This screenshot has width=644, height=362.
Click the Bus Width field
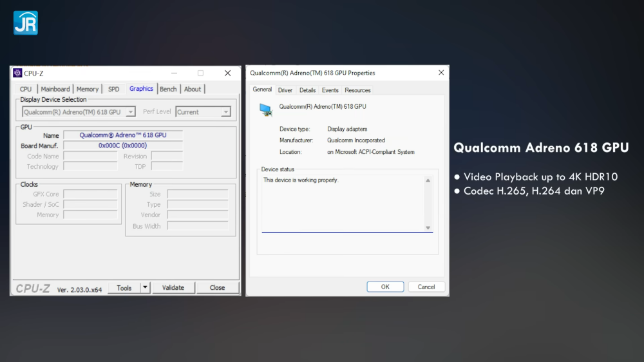198,226
